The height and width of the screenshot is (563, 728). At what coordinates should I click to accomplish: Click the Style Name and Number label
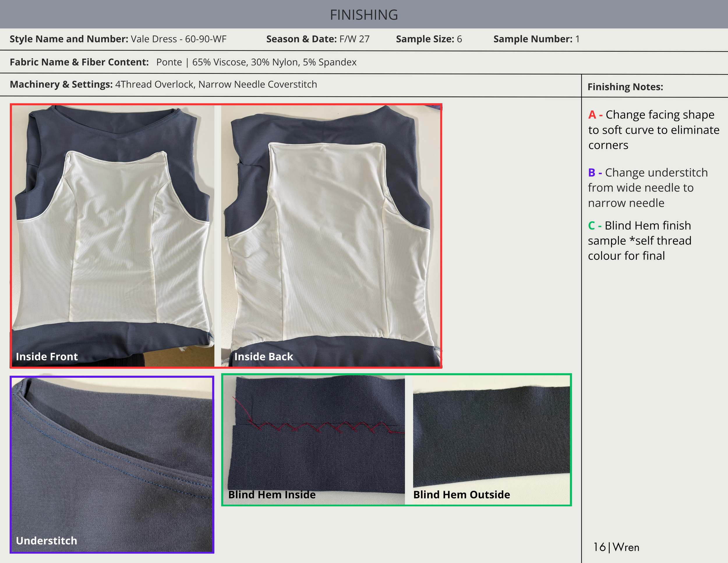point(69,39)
